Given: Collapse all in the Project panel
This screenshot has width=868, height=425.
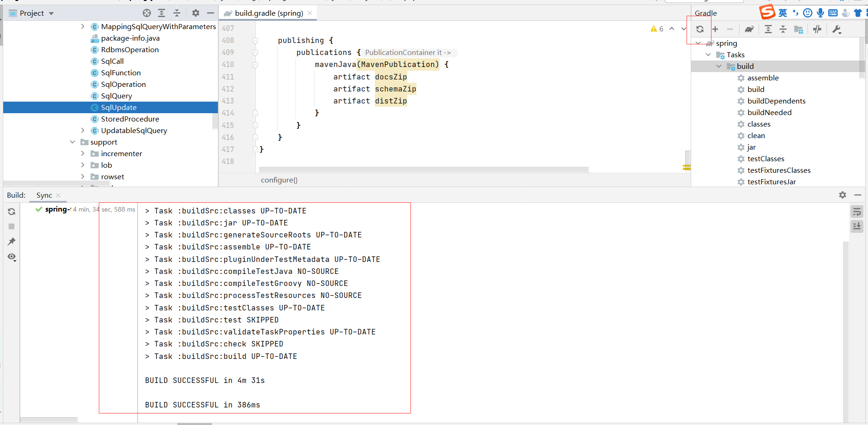Looking at the screenshot, I should pyautogui.click(x=177, y=13).
